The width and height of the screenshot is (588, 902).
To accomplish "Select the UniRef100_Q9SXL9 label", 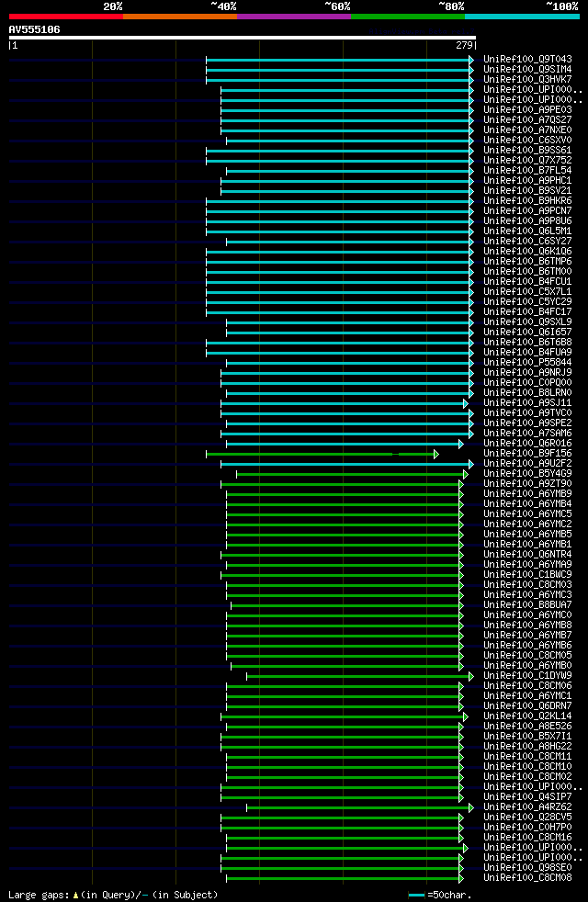I will (x=527, y=322).
